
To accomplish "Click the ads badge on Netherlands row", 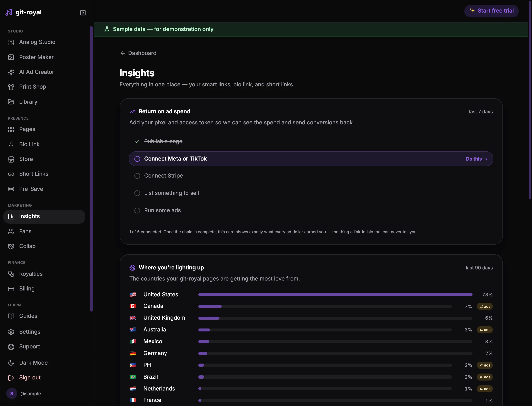I will (485, 389).
